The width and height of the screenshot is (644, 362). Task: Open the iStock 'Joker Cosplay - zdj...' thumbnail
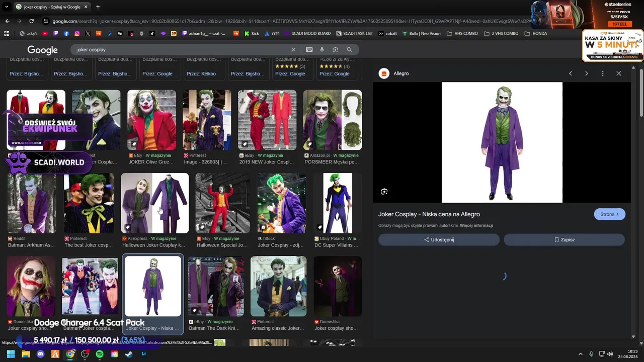[x=281, y=203]
